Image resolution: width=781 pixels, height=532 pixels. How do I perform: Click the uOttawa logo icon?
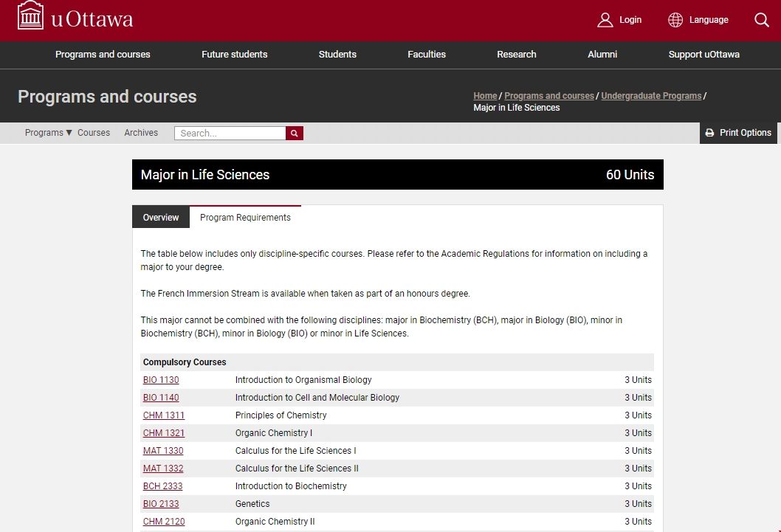pos(30,15)
